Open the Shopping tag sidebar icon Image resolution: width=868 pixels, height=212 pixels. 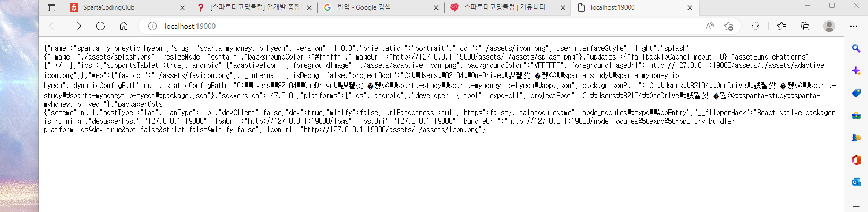point(856,93)
